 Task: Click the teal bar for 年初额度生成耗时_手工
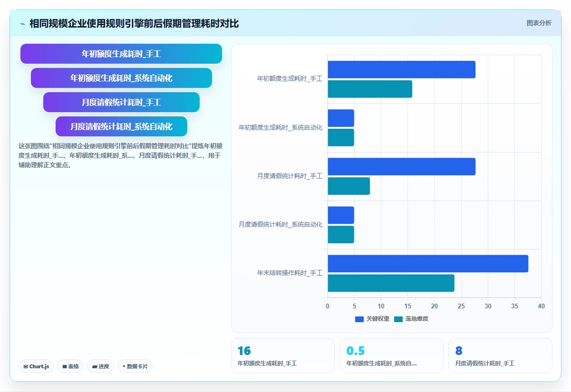coord(370,89)
